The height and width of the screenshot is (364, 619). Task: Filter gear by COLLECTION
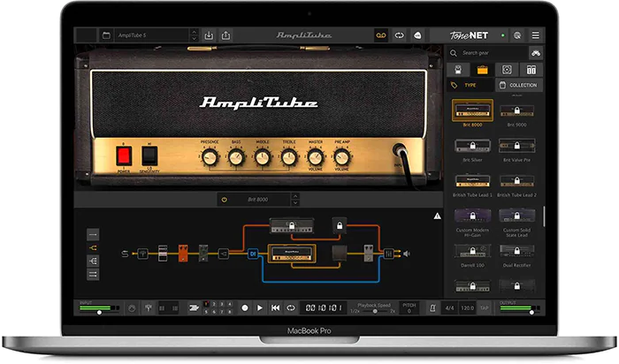point(519,85)
